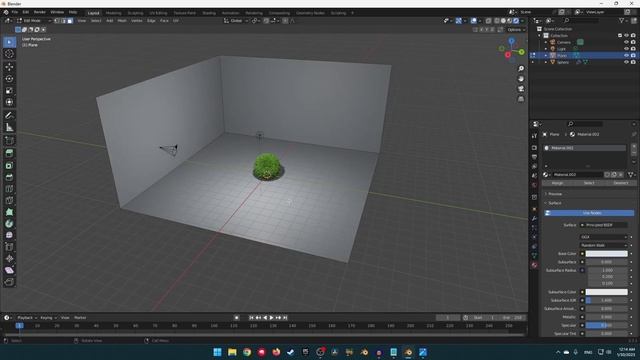Select the Extrude Region tool

click(x=9, y=153)
